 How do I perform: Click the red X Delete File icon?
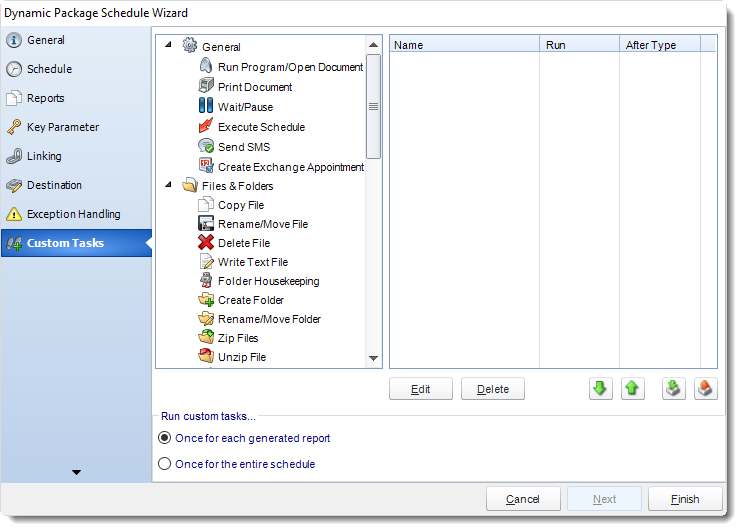point(206,242)
